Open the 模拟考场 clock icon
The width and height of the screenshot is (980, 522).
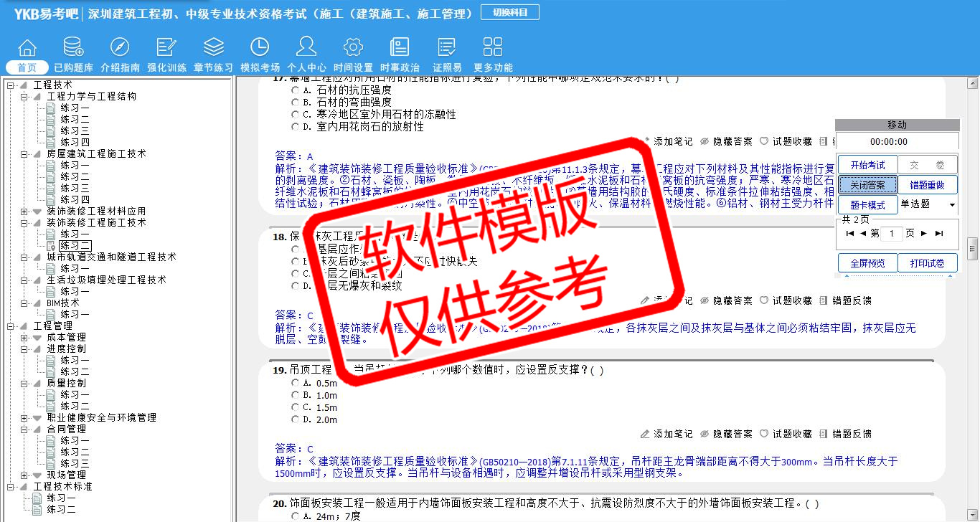point(260,47)
